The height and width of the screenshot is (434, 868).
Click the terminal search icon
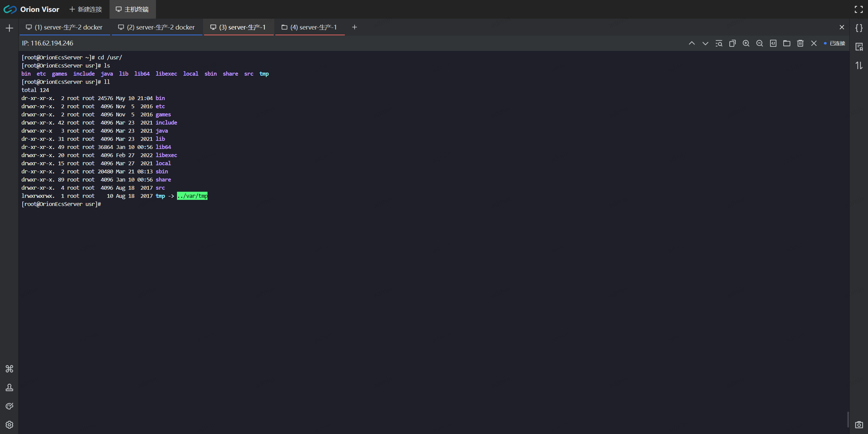point(719,43)
